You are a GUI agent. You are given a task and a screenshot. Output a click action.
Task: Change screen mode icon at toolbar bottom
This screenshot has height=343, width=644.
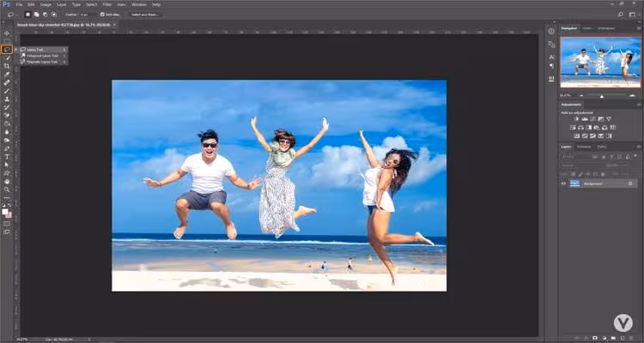point(7,232)
